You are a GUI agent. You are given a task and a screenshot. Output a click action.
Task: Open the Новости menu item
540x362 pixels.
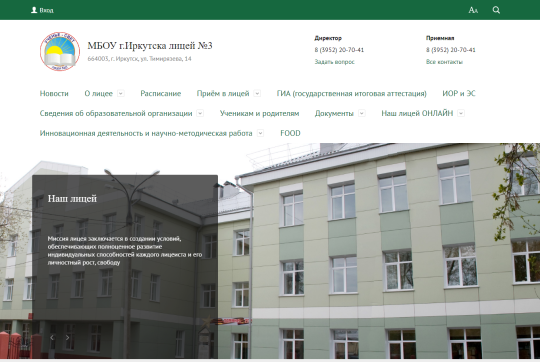(54, 93)
